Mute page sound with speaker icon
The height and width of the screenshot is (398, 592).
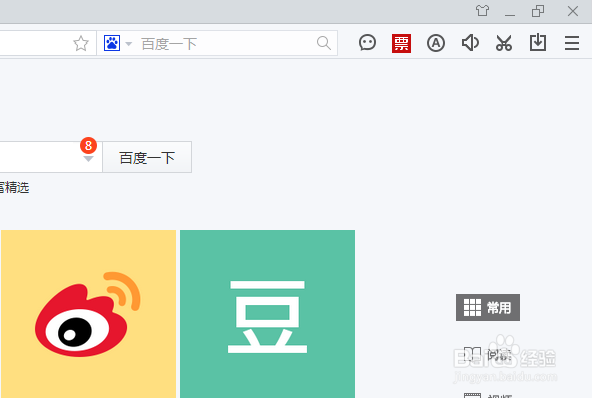click(470, 43)
